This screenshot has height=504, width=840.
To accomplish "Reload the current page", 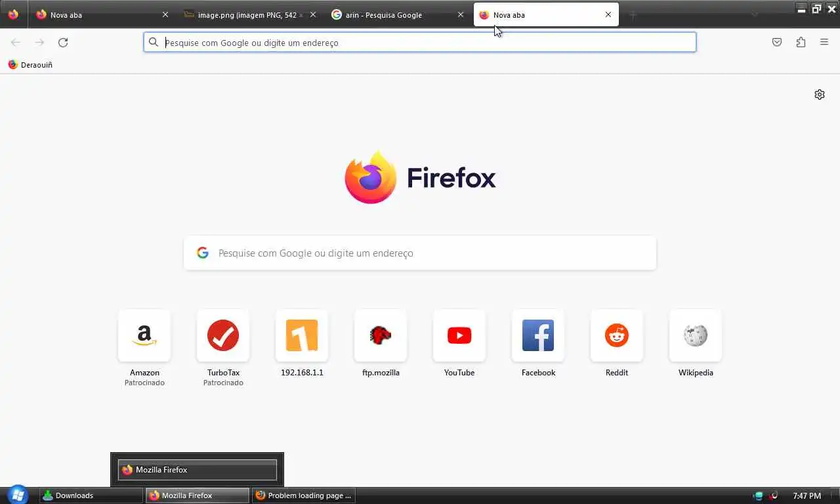I will pos(63,43).
